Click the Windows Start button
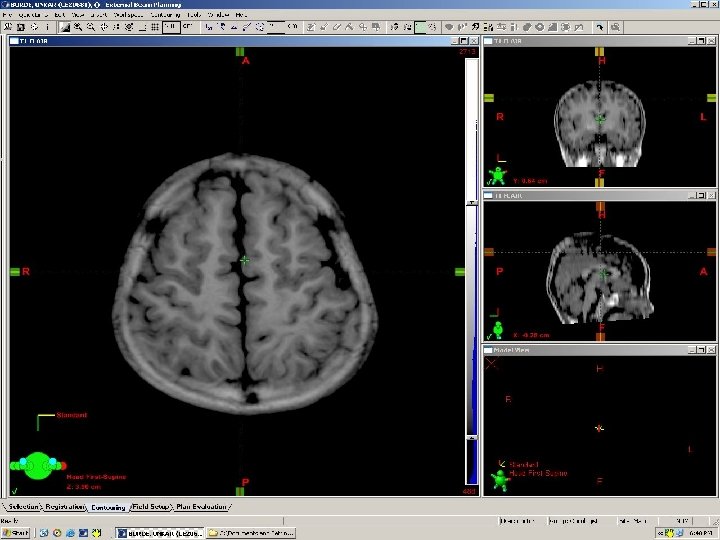 point(17,534)
